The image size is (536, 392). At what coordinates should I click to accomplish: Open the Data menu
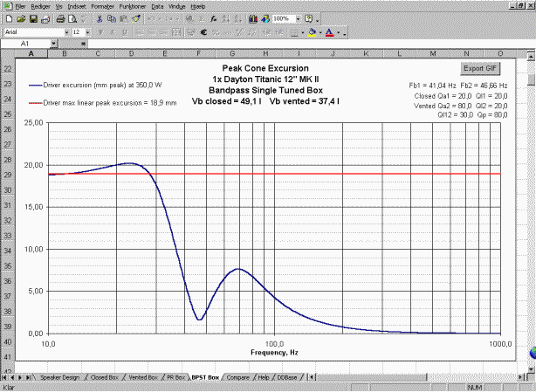[x=157, y=5]
